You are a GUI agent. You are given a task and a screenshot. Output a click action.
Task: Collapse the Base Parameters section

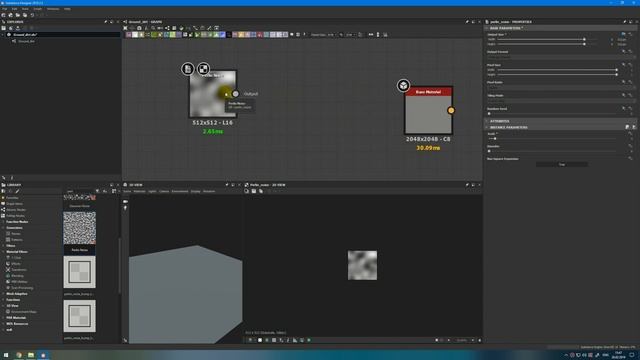pos(487,28)
